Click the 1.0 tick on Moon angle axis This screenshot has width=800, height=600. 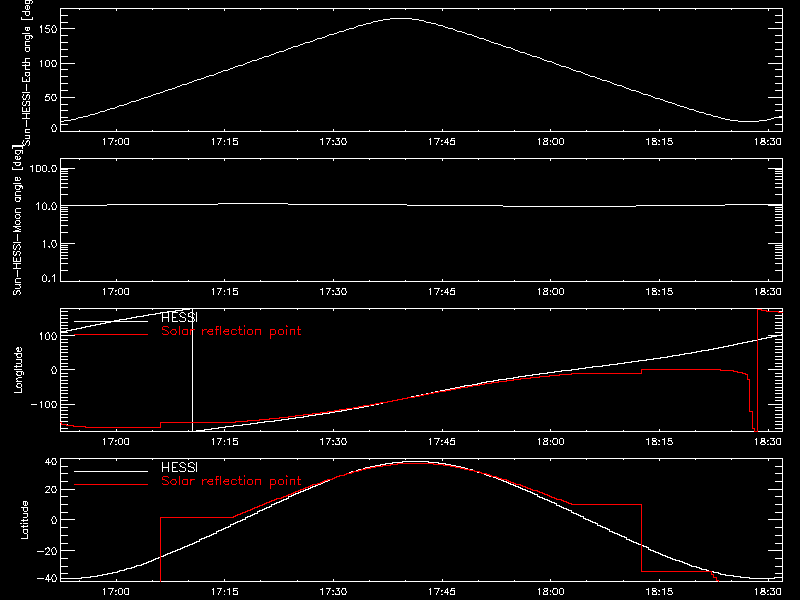click(49, 244)
